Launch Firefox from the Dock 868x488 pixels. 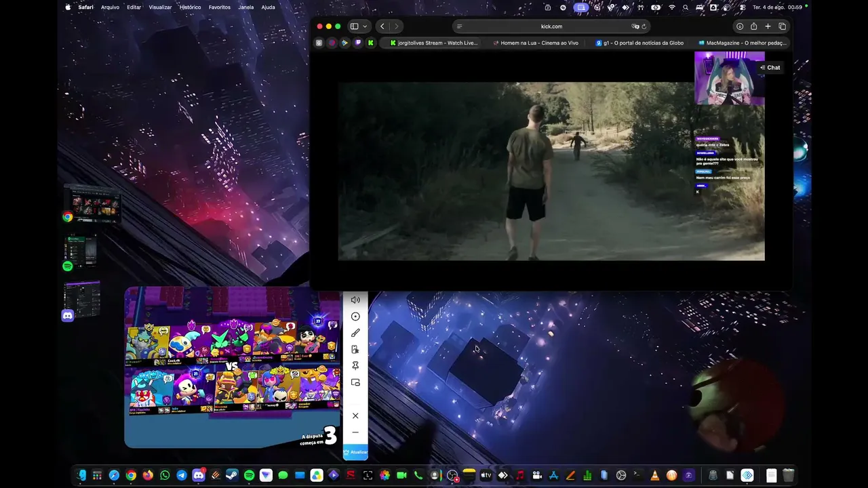point(148,475)
